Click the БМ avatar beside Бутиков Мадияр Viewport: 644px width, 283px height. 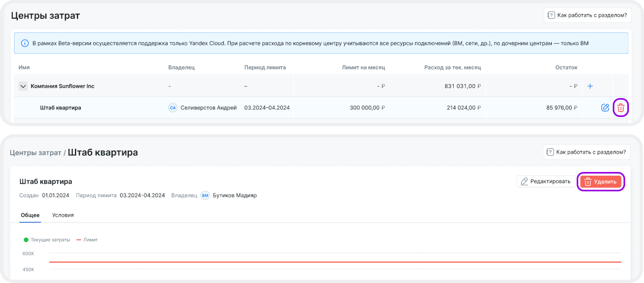tap(205, 196)
